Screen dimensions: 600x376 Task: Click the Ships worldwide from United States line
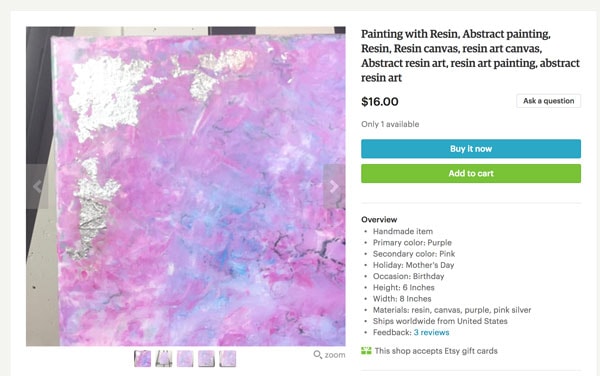click(x=440, y=321)
